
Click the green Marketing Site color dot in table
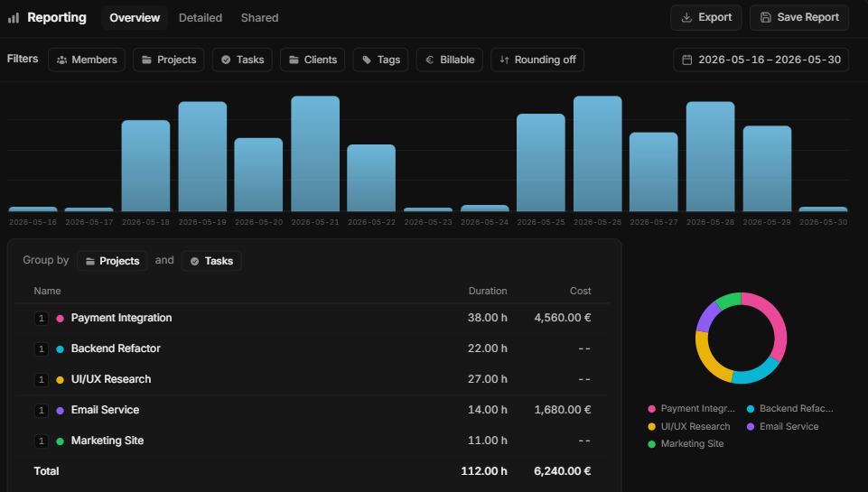(61, 441)
